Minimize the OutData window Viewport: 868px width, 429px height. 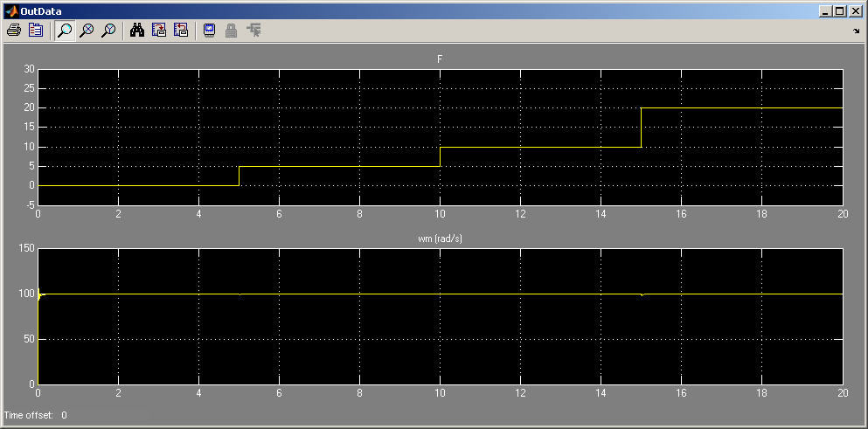(x=825, y=11)
